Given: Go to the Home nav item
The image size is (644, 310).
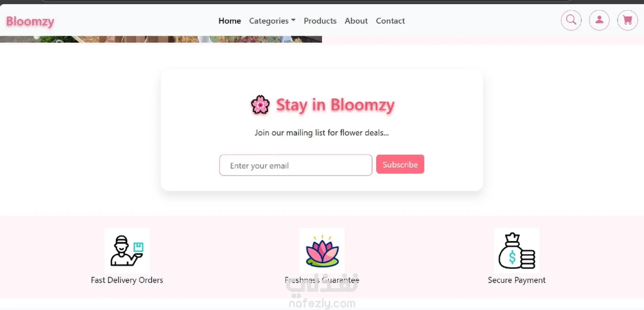Looking at the screenshot, I should (x=230, y=21).
